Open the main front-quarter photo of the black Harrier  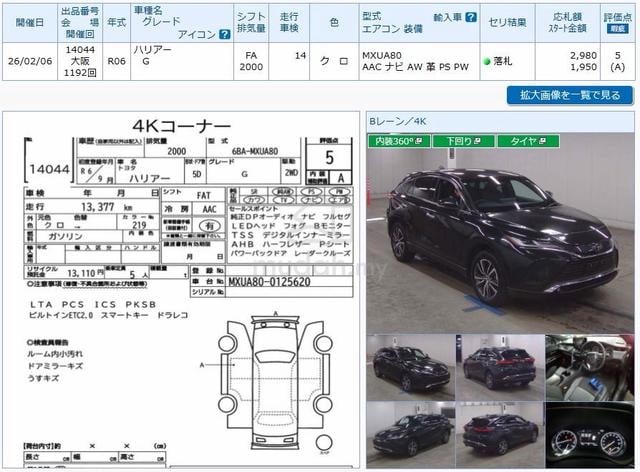click(x=500, y=233)
